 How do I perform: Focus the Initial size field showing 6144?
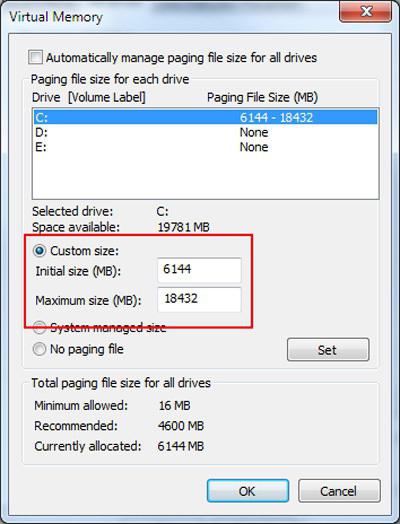pos(199,270)
